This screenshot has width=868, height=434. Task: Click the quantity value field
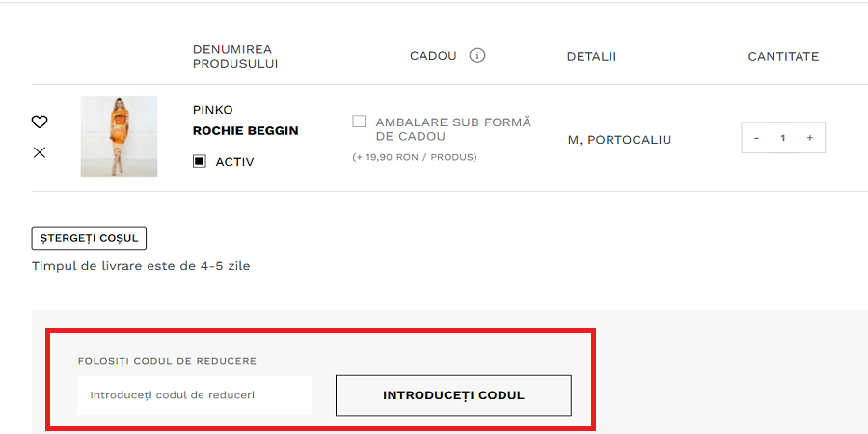click(x=783, y=138)
